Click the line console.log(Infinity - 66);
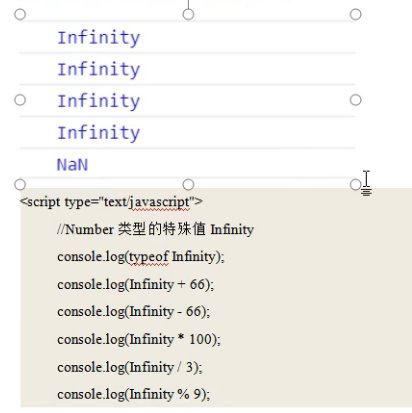Screen dimensions: 412x413 click(x=134, y=312)
